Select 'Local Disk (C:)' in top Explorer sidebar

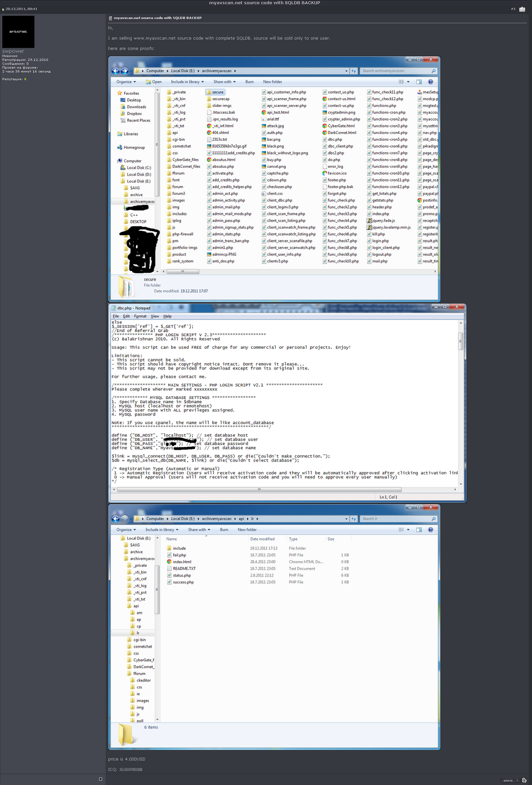tap(136, 168)
